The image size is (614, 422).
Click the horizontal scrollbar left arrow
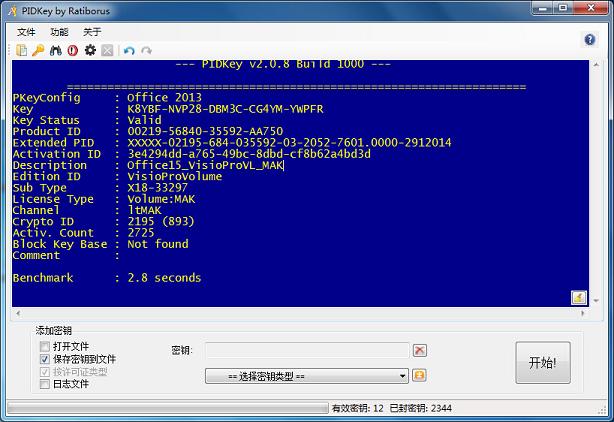(18, 313)
